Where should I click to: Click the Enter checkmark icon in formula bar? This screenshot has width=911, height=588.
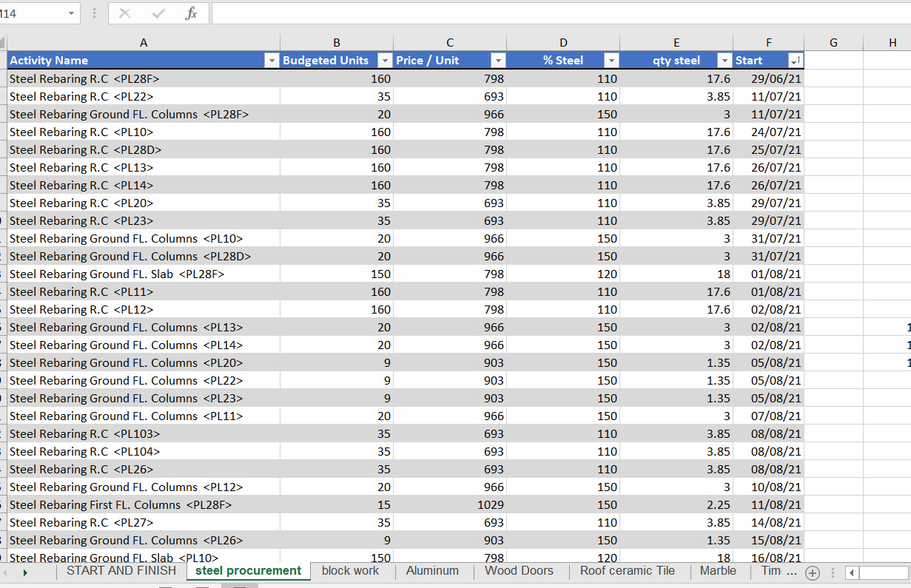(158, 13)
